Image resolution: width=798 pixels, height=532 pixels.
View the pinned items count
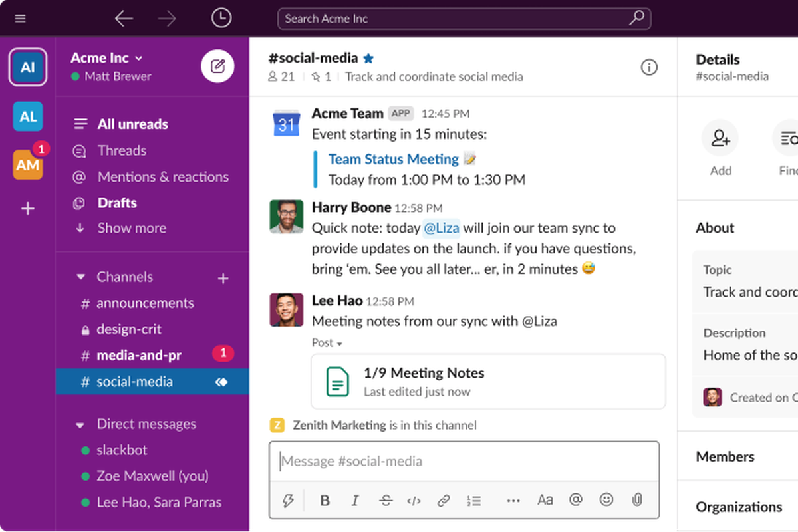(x=321, y=77)
